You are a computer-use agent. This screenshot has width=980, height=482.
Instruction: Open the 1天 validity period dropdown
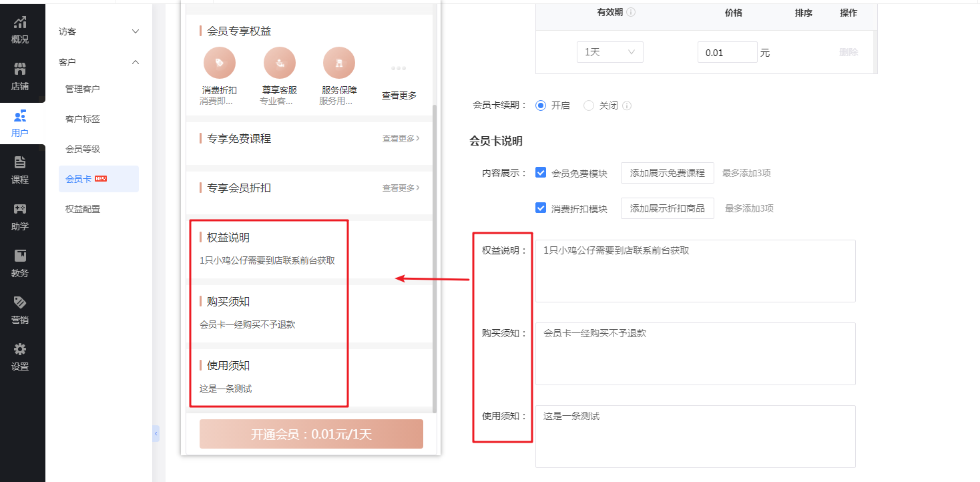(x=610, y=52)
